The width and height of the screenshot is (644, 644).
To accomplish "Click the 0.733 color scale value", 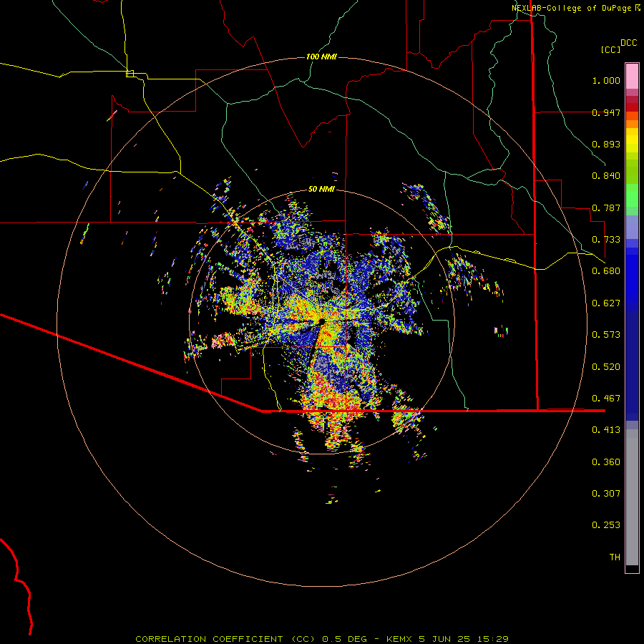I will point(606,240).
